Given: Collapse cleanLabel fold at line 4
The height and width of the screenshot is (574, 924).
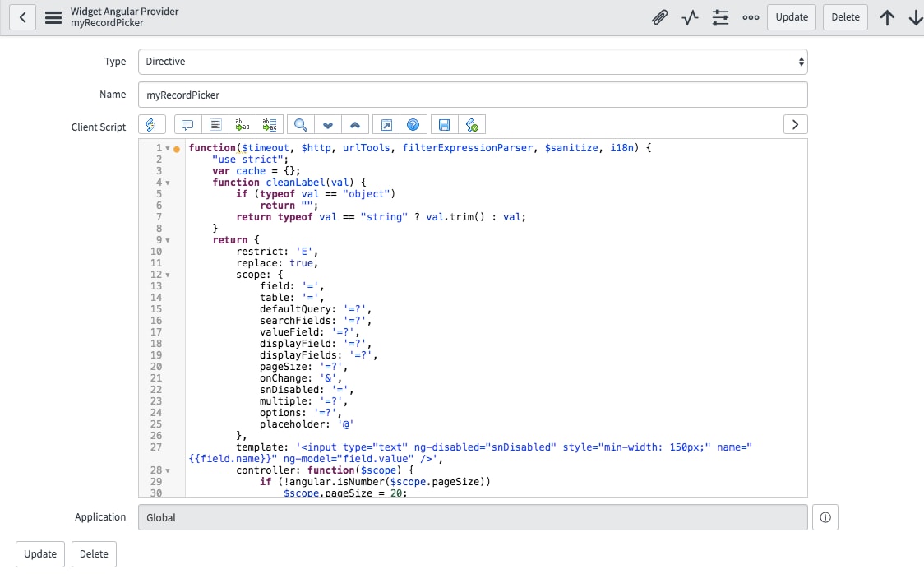Looking at the screenshot, I should pos(168,183).
